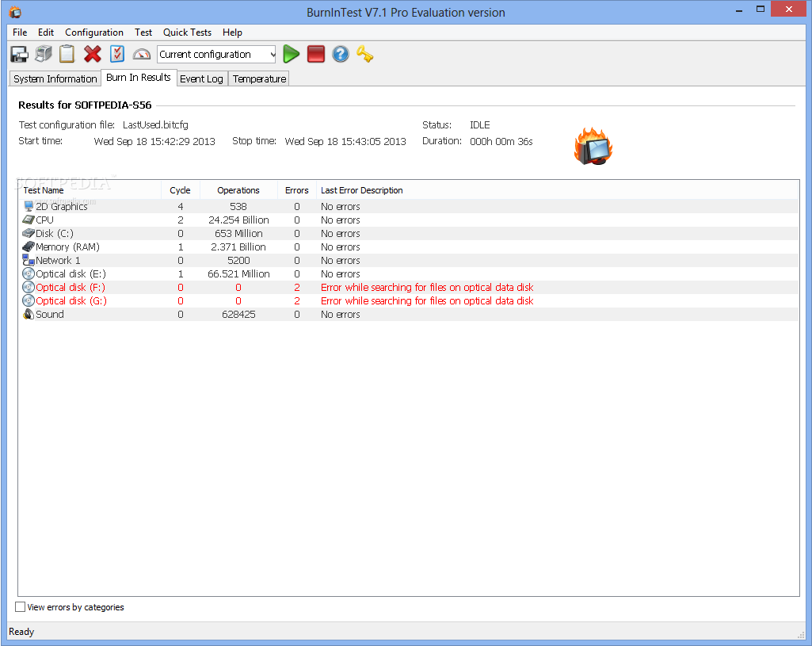Select the red Optical disk (F:) label
812x646 pixels.
pos(71,287)
